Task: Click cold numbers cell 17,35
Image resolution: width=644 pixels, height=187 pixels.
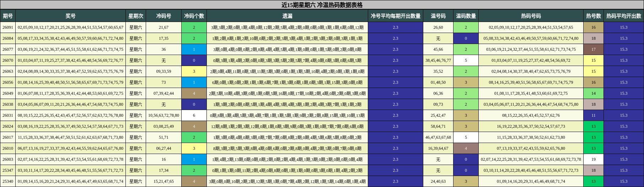Action: [x=163, y=38]
